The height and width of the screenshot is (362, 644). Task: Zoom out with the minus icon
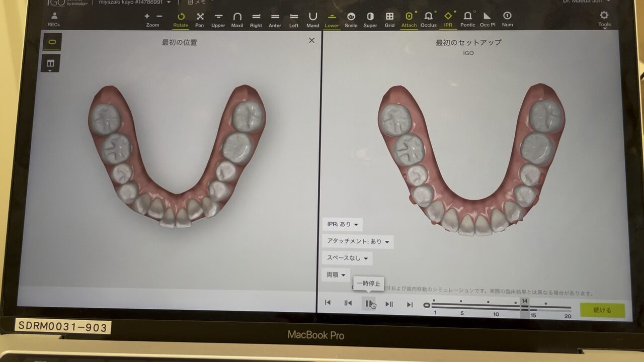pyautogui.click(x=159, y=17)
